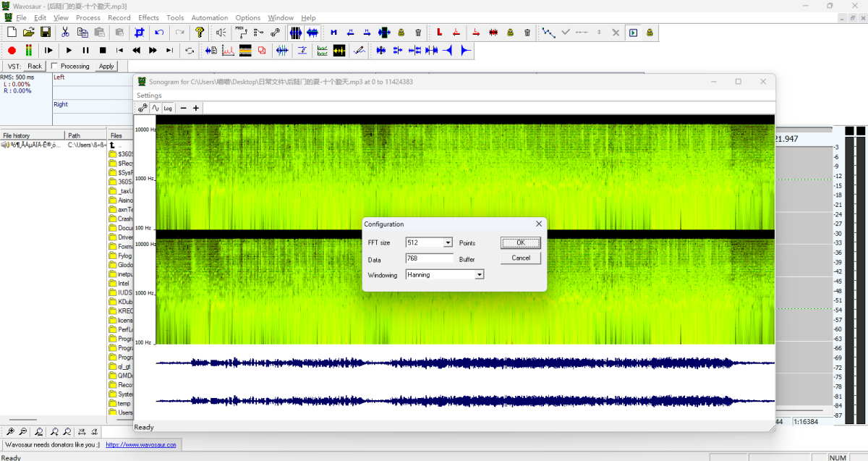Click the sonogram zoom out minus icon
This screenshot has width=868, height=461.
[183, 108]
